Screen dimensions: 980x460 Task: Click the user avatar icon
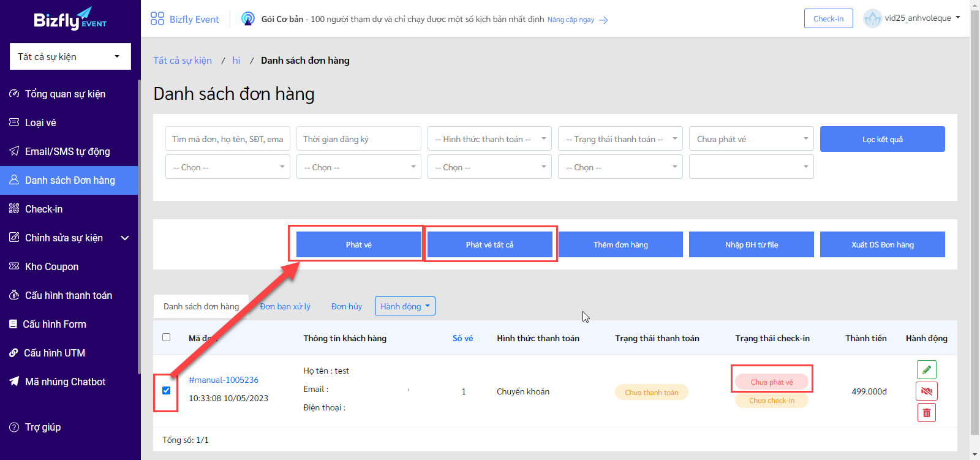point(872,18)
